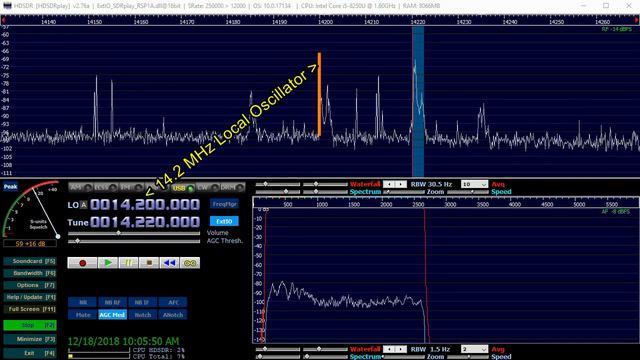This screenshot has width=640, height=360.
Task: Select ECSS demodulation mode
Action: click(106, 187)
